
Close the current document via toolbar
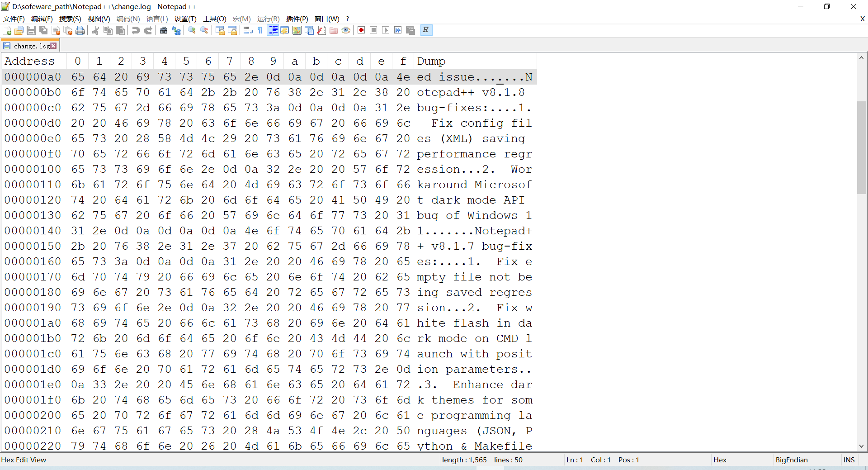click(56, 30)
